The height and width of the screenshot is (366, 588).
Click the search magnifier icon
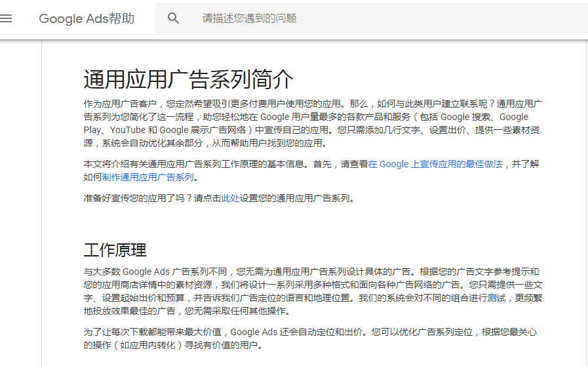pos(173,18)
